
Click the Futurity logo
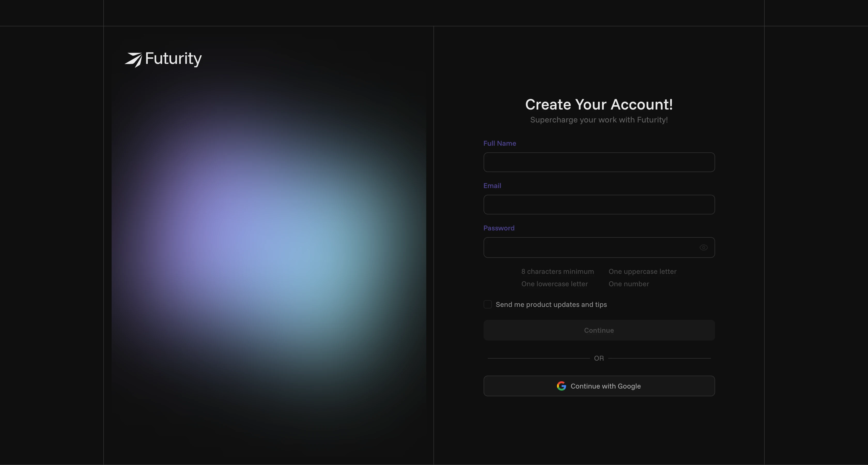[x=163, y=59]
